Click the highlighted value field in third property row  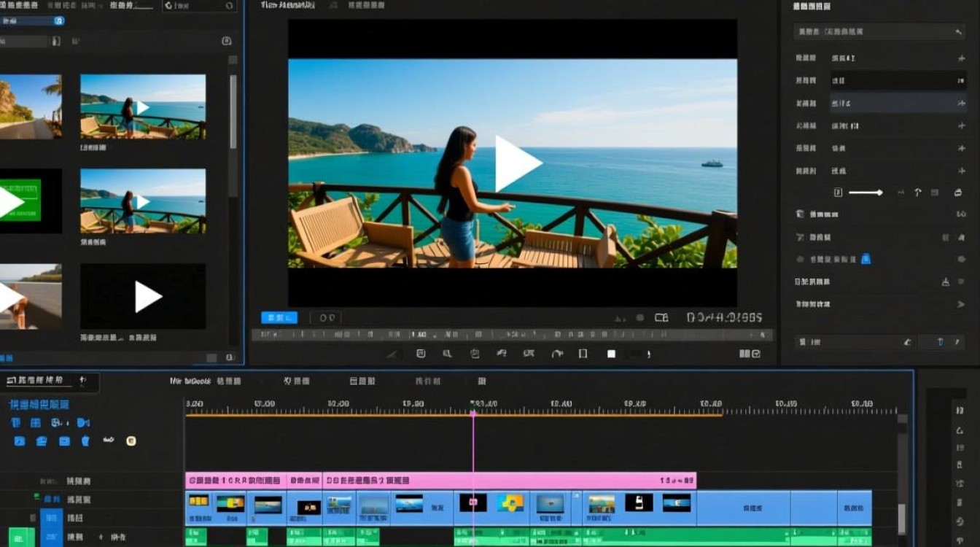click(x=898, y=104)
